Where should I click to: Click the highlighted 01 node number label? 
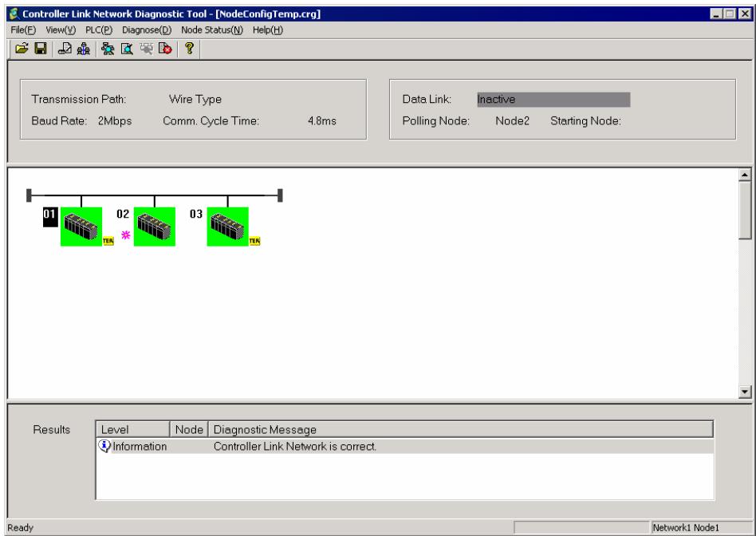50,217
